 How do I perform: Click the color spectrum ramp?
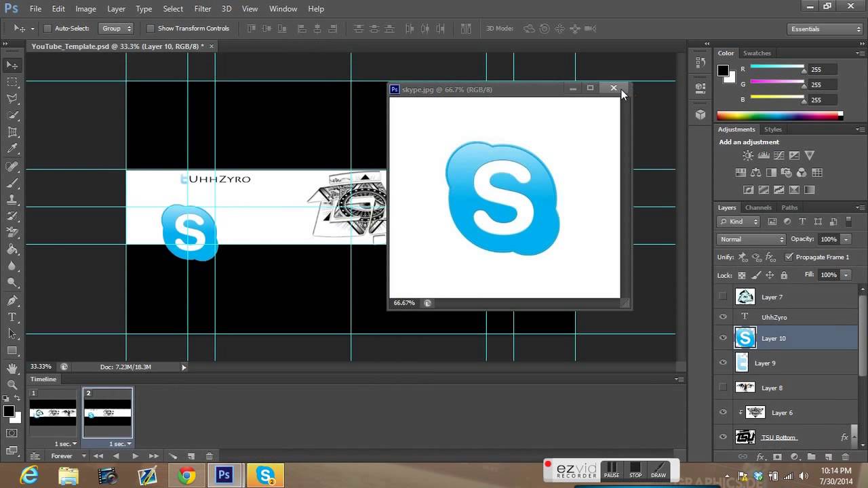[x=780, y=116]
